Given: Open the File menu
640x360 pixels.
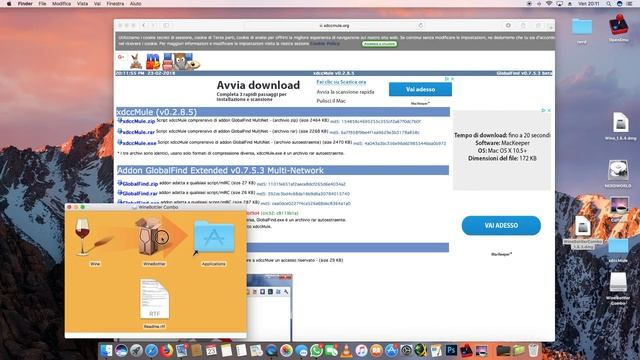Looking at the screenshot, I should coord(42,4).
